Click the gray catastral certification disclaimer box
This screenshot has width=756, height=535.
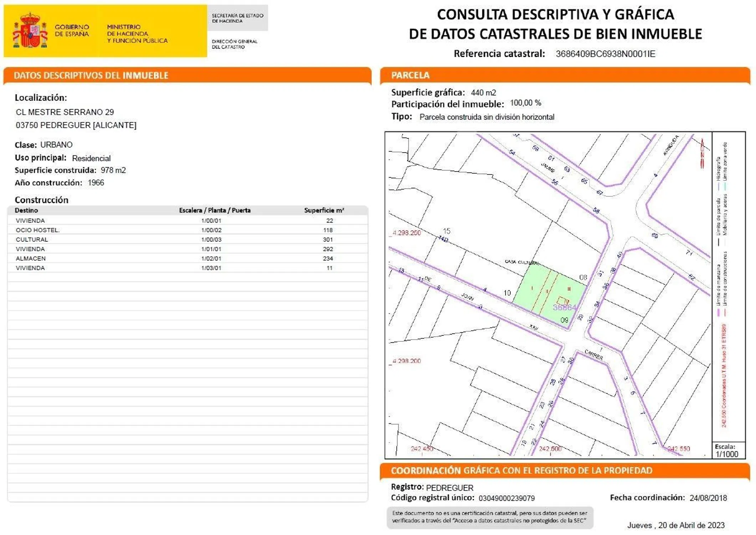pos(489,517)
